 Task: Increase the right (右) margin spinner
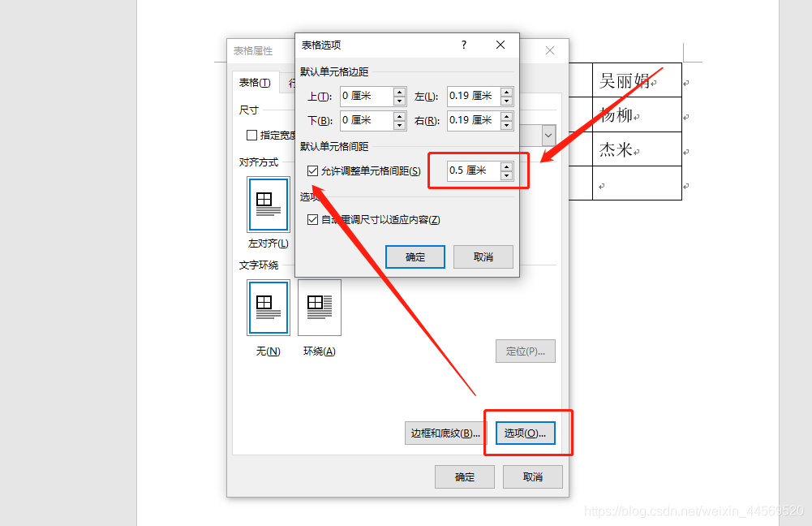point(506,116)
